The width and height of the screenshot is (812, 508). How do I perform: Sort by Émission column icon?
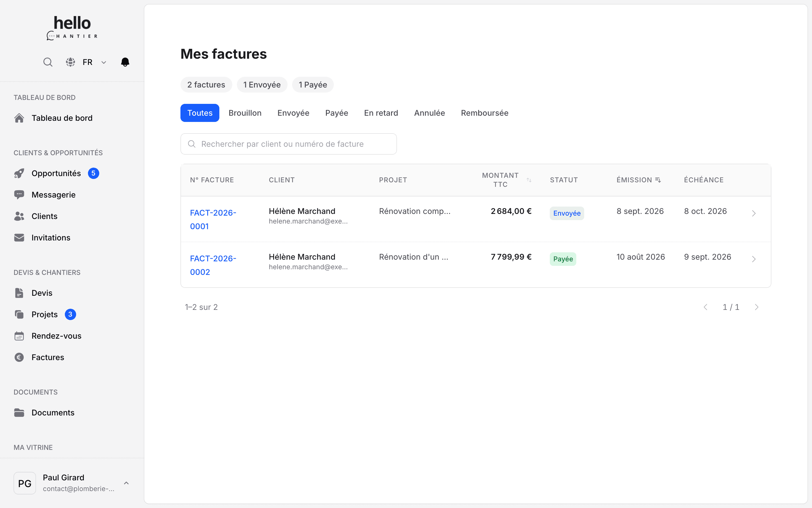[x=658, y=180]
